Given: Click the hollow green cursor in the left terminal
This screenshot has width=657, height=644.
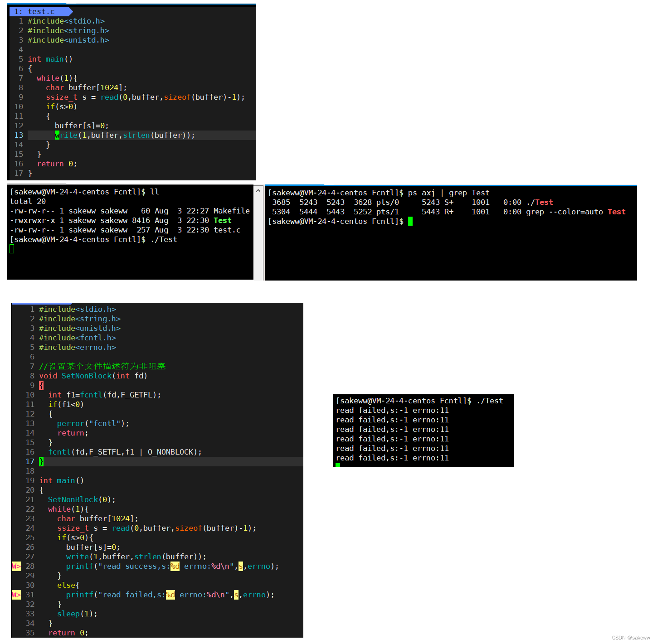Looking at the screenshot, I should coord(12,249).
